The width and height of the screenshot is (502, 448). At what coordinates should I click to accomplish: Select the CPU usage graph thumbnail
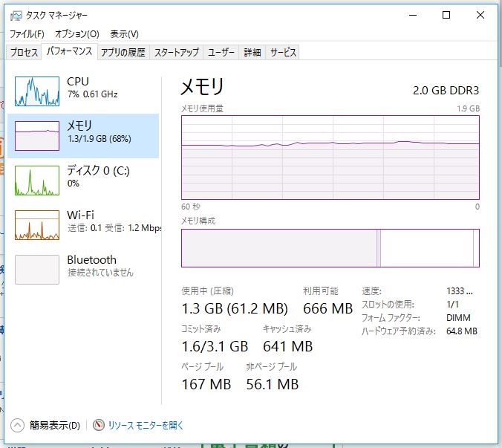(36, 91)
